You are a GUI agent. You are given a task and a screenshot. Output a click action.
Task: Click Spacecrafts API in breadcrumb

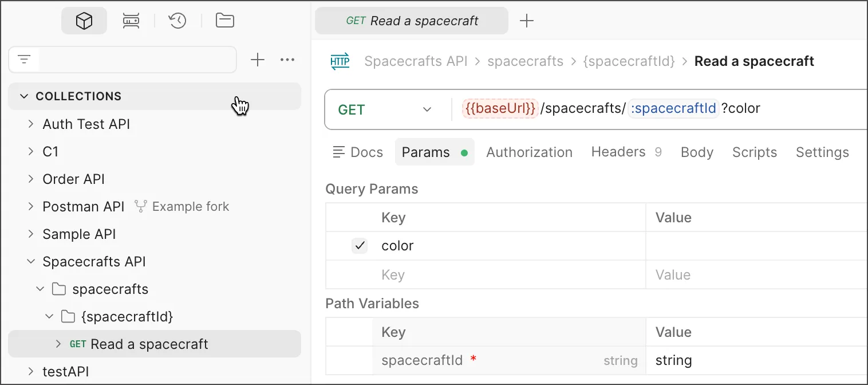point(416,61)
